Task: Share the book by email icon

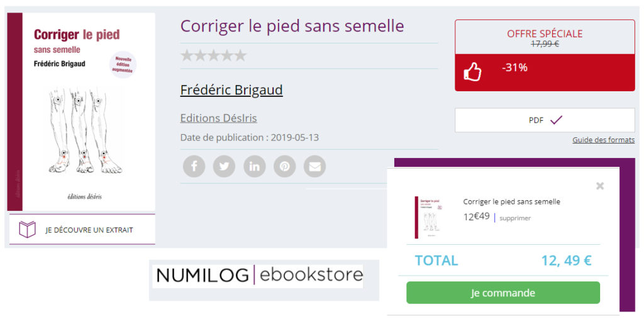Action: coord(314,167)
